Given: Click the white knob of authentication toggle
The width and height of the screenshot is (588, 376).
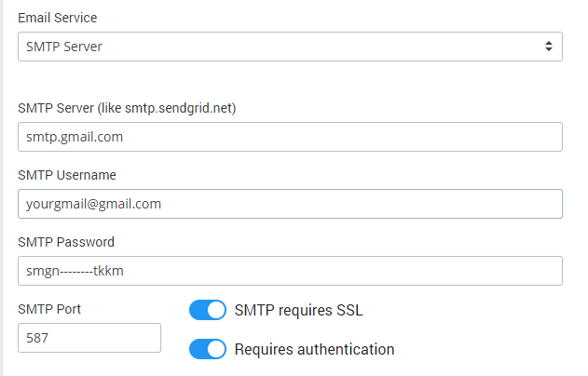Looking at the screenshot, I should pyautogui.click(x=216, y=349).
